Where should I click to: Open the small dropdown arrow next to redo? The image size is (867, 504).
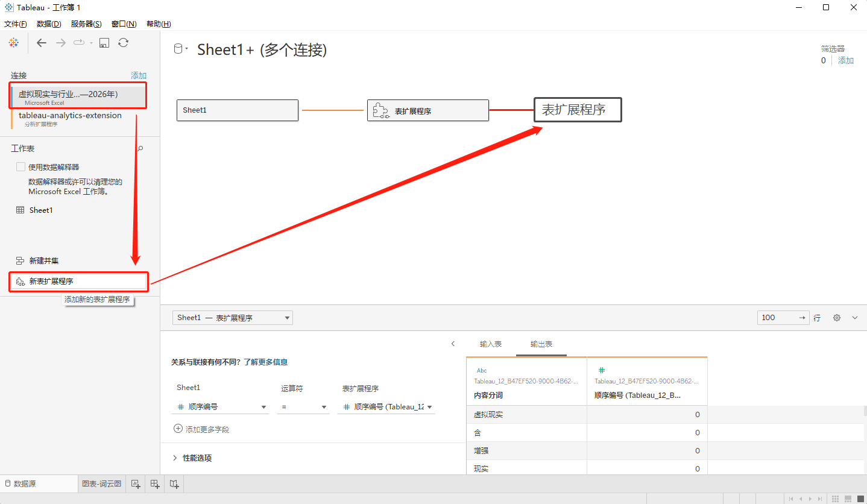[91, 43]
